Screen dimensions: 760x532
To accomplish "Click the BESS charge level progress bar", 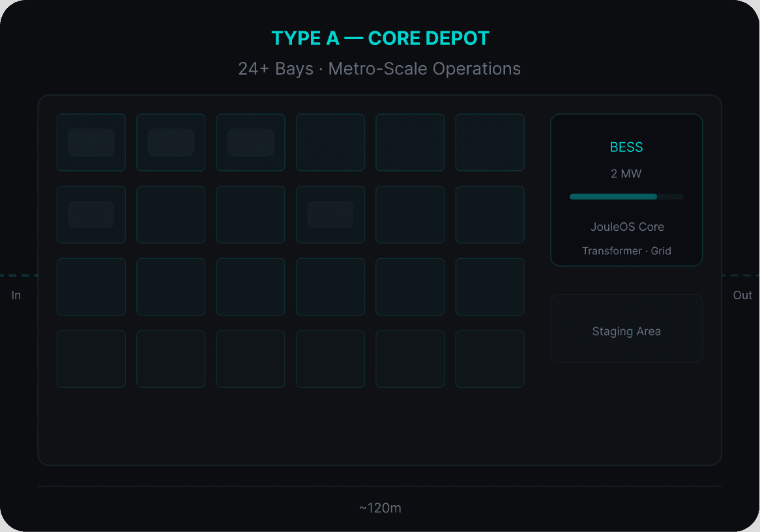I will (x=626, y=196).
